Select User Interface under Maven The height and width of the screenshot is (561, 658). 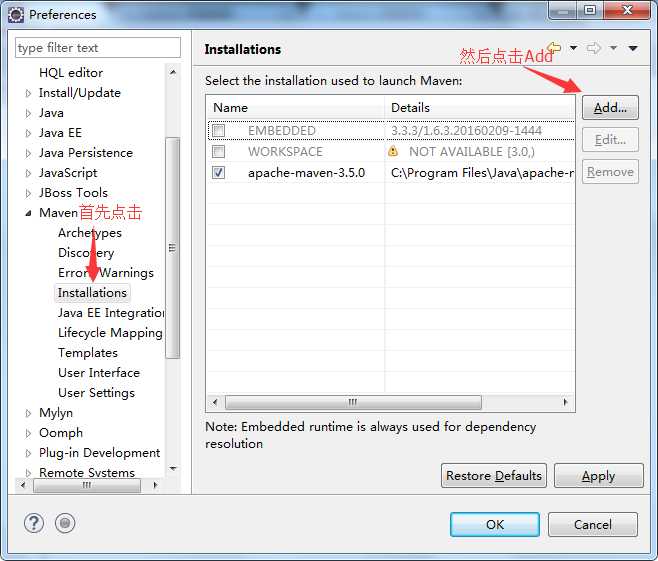pos(99,373)
